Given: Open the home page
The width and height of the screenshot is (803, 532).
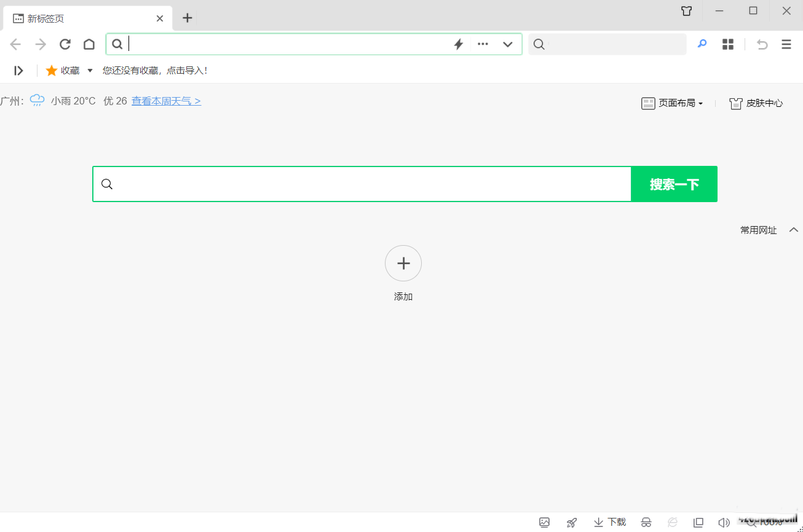Looking at the screenshot, I should (x=89, y=44).
